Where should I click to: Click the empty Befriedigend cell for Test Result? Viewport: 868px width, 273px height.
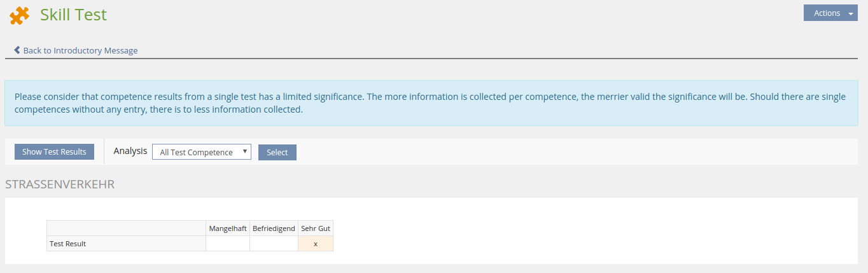pyautogui.click(x=274, y=244)
